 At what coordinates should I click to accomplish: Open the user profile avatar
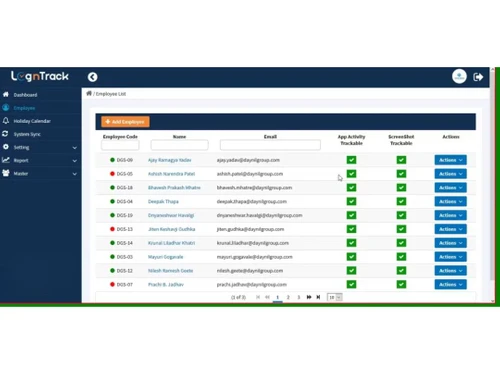point(459,77)
